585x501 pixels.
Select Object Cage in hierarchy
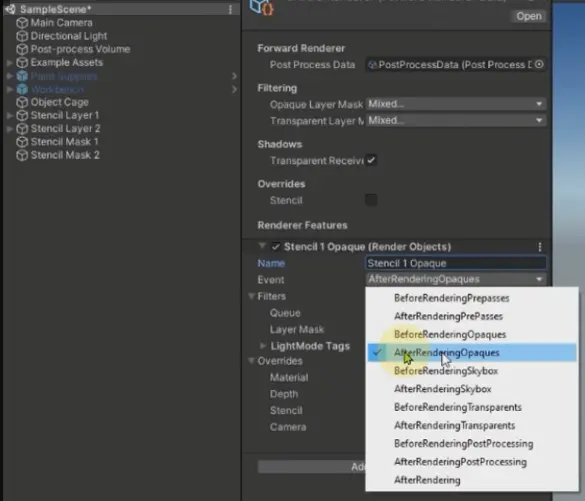coord(60,102)
